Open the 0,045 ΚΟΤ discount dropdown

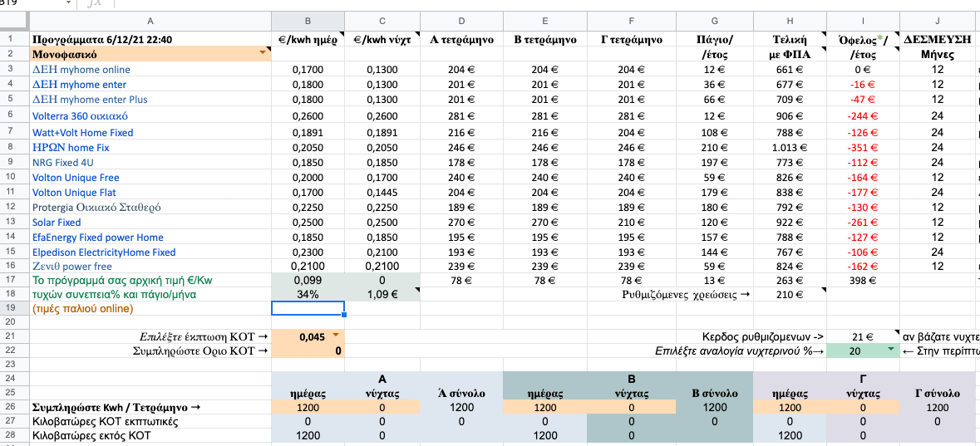point(336,336)
